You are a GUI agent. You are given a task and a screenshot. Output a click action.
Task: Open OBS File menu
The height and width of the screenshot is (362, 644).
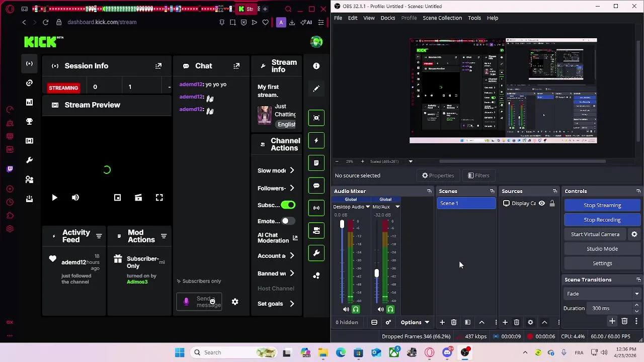point(338,18)
